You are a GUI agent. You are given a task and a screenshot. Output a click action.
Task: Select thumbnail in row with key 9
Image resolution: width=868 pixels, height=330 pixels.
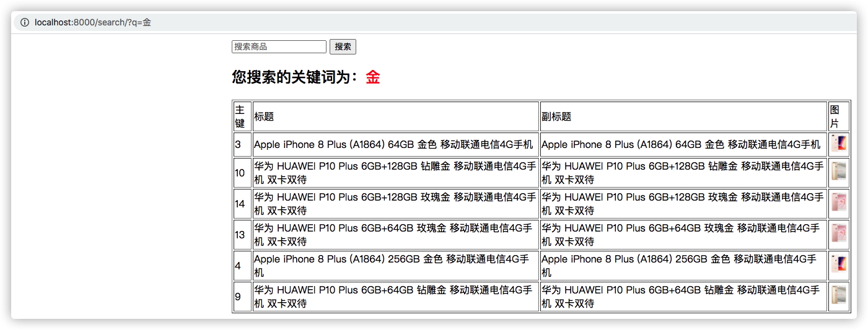click(839, 297)
